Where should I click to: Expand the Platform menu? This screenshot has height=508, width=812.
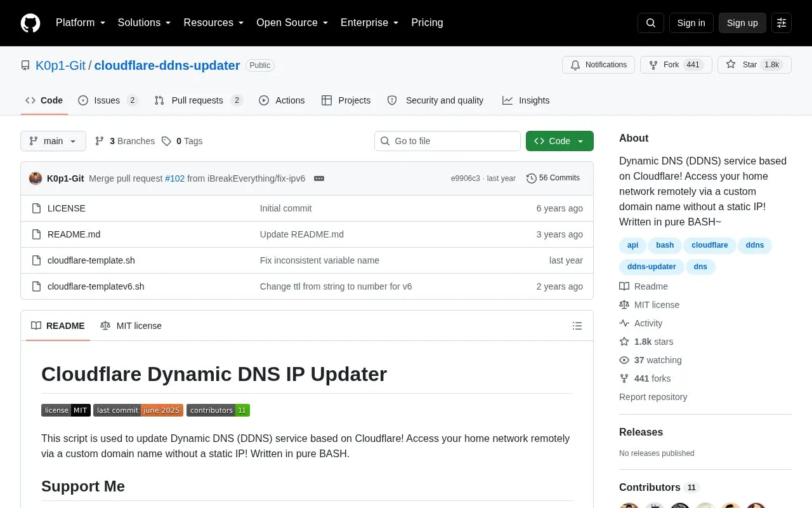pos(81,23)
